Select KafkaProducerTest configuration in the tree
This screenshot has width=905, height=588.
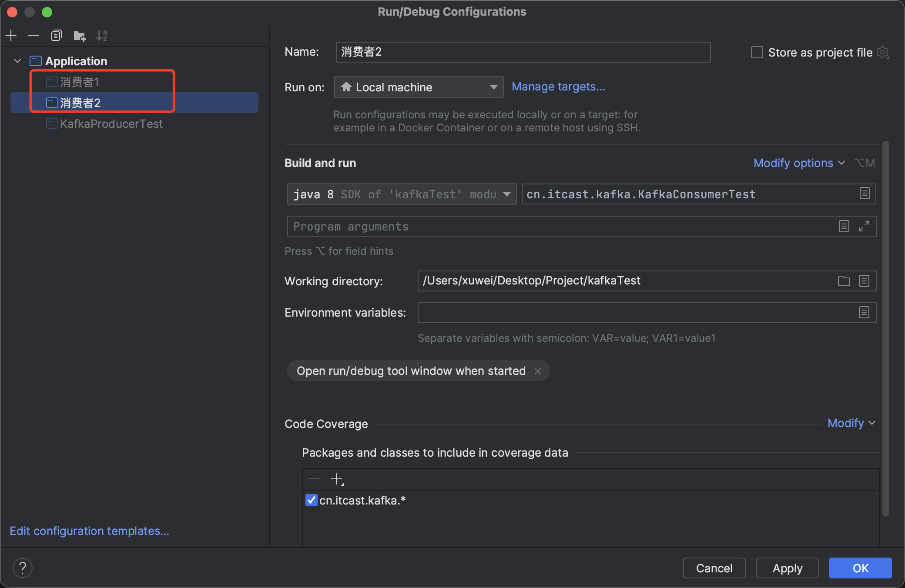tap(111, 124)
